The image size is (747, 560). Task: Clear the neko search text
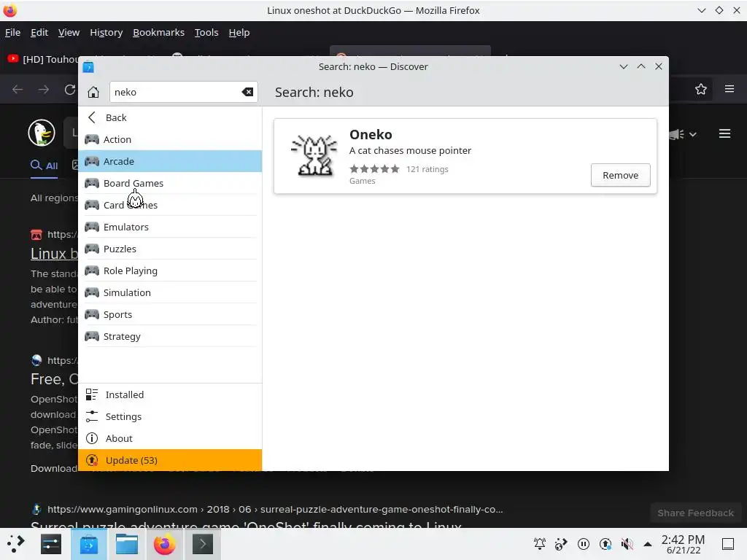click(x=247, y=92)
